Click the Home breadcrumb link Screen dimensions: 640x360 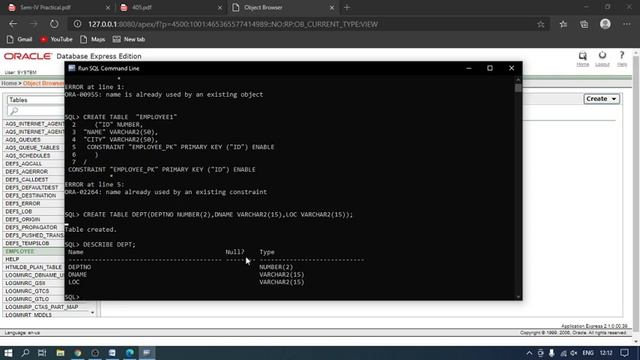coord(9,83)
